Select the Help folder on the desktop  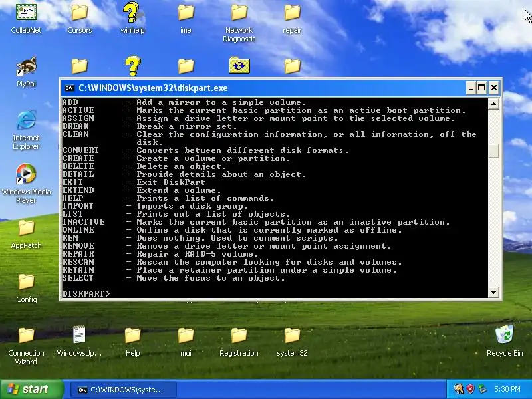point(132,341)
